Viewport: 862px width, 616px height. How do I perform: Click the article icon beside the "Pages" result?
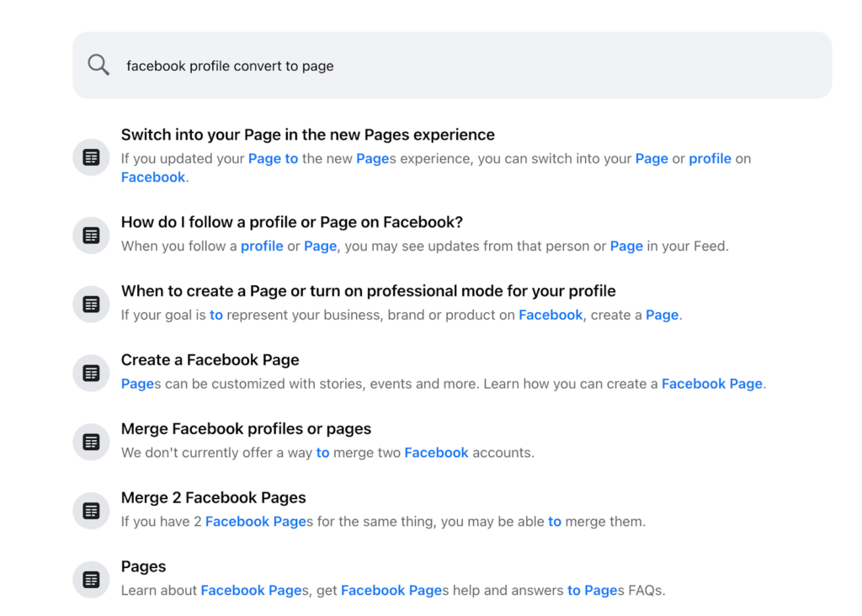pyautogui.click(x=91, y=580)
